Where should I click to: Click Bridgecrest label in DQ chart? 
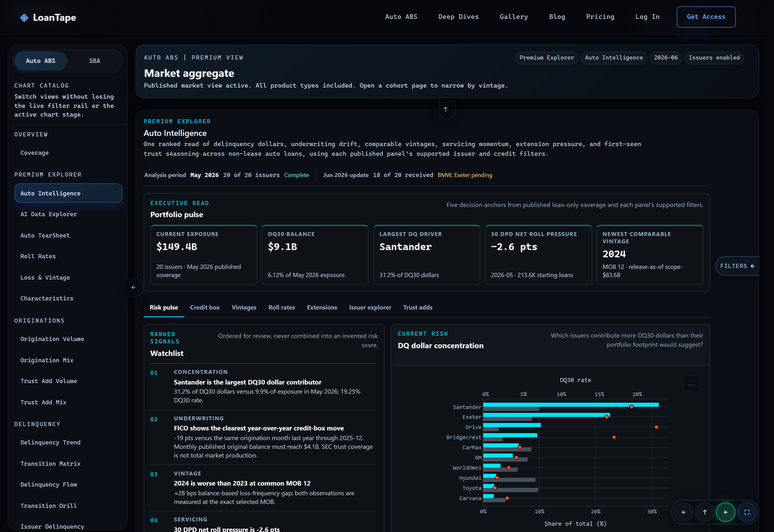463,438
